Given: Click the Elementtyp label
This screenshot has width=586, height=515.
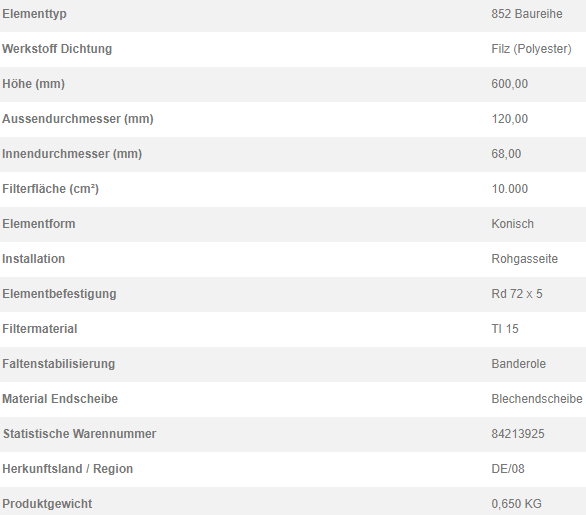Looking at the screenshot, I should coord(34,14).
